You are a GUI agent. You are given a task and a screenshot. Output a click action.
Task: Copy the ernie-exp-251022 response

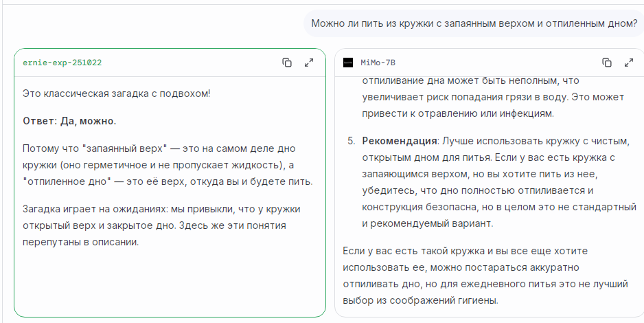[287, 63]
